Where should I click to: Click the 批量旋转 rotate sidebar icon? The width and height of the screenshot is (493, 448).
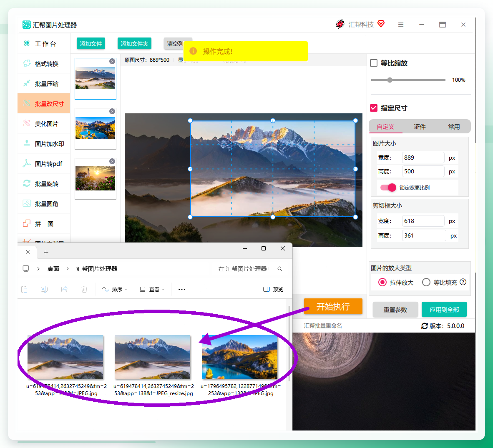[27, 183]
